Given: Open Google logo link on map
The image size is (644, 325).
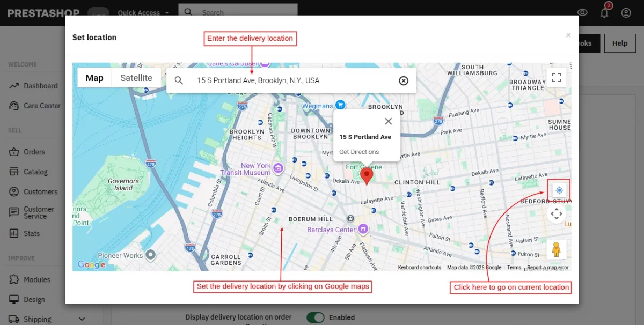Looking at the screenshot, I should point(91,264).
